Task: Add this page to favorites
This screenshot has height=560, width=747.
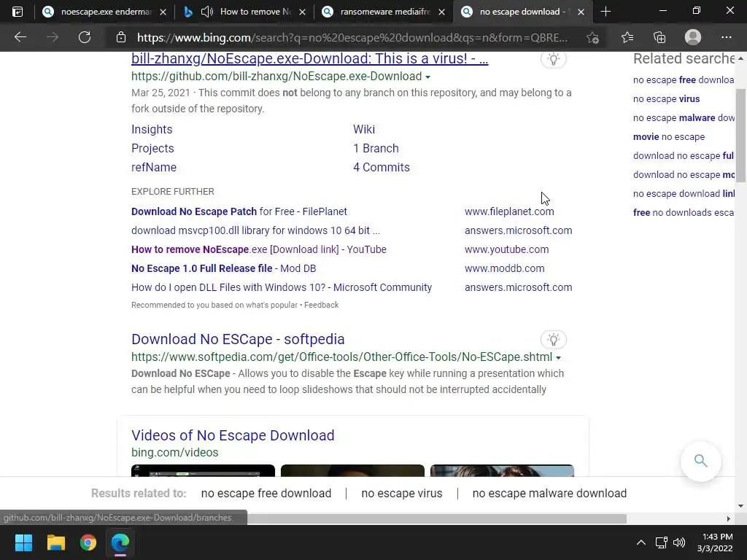Action: click(592, 37)
